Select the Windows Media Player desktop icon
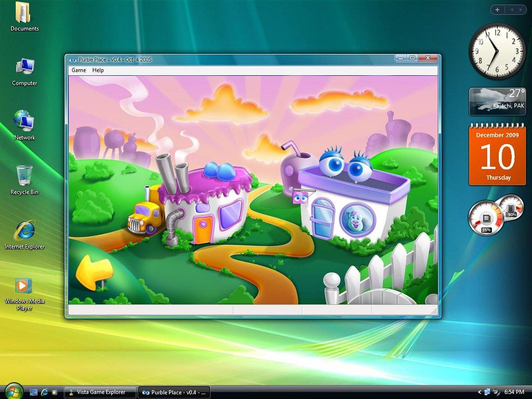532x399 pixels. click(24, 294)
